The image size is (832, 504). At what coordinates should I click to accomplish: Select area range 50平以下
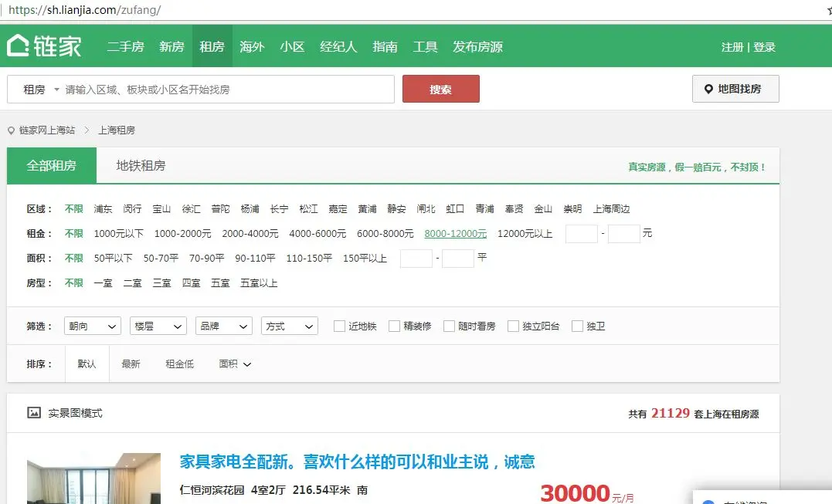[x=113, y=259]
